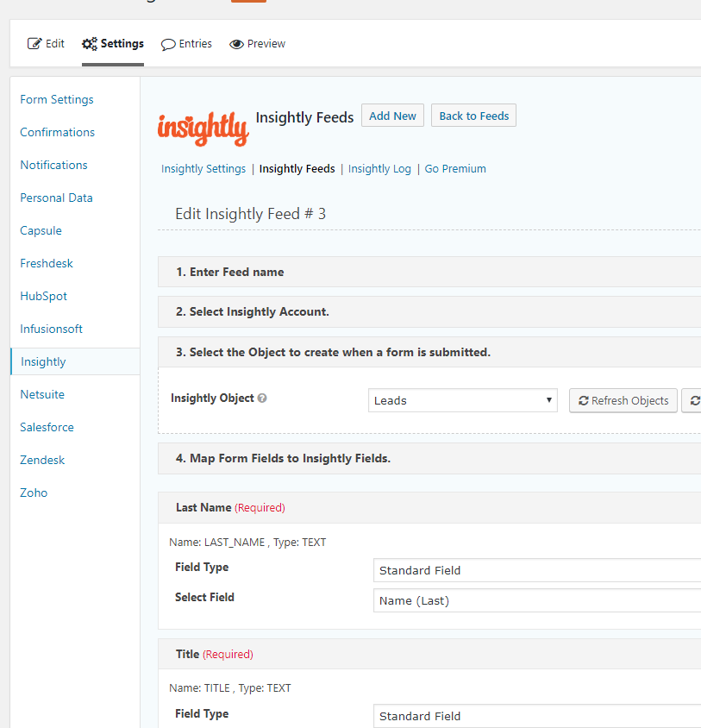Expand section 2. Select Insightly Account
Screen dimensions: 701x728
click(429, 311)
